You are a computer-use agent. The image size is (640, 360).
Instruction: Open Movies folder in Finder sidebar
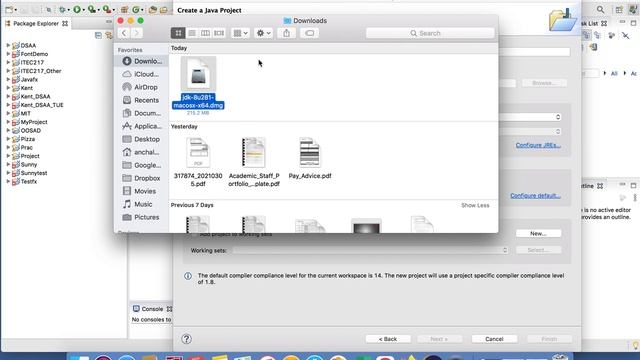141,191
